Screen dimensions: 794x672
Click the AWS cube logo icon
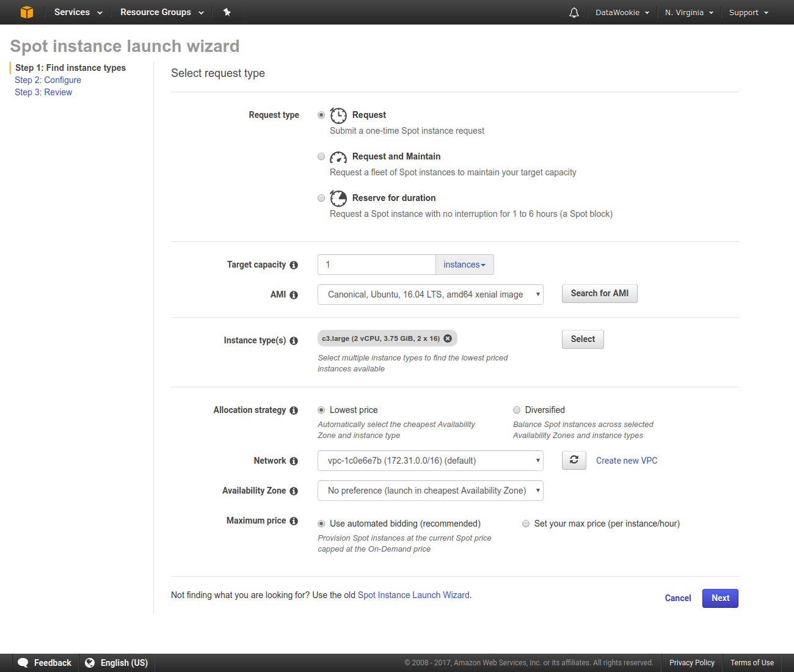pyautogui.click(x=26, y=12)
